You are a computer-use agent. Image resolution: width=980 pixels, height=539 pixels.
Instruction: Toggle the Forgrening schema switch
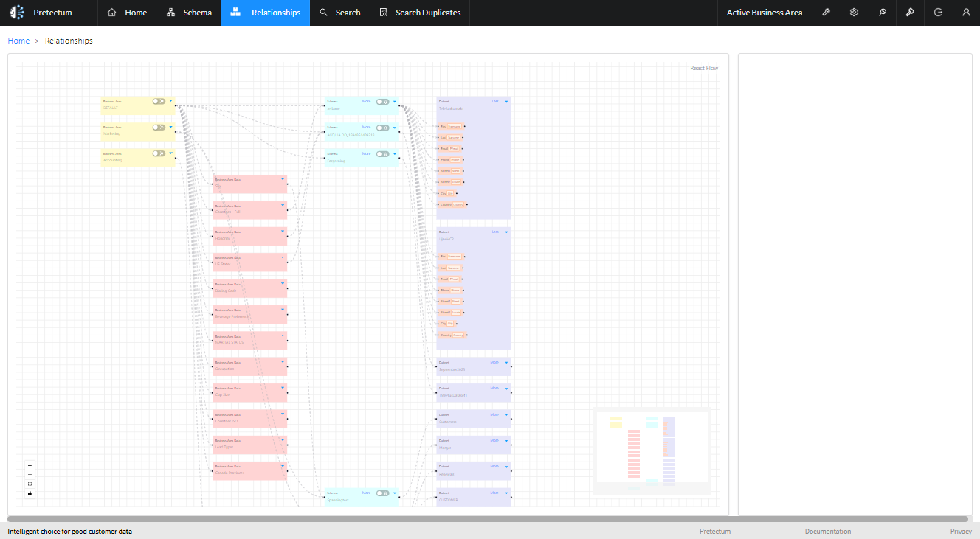[382, 153]
